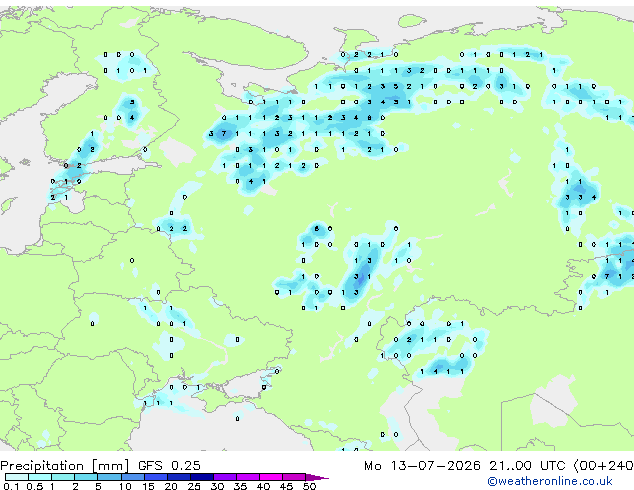Click the '25' legend scale label
634x490 pixels.
pyautogui.click(x=194, y=486)
